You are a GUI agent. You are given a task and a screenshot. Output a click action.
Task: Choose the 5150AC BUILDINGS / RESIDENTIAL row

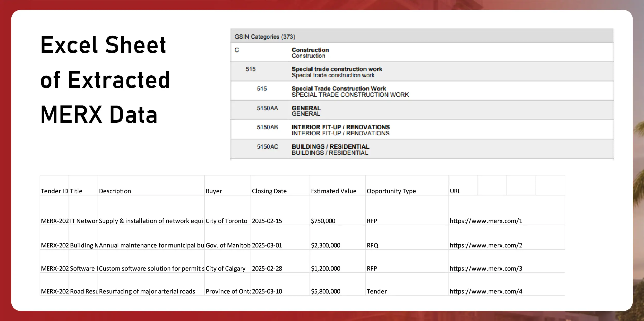coord(330,149)
